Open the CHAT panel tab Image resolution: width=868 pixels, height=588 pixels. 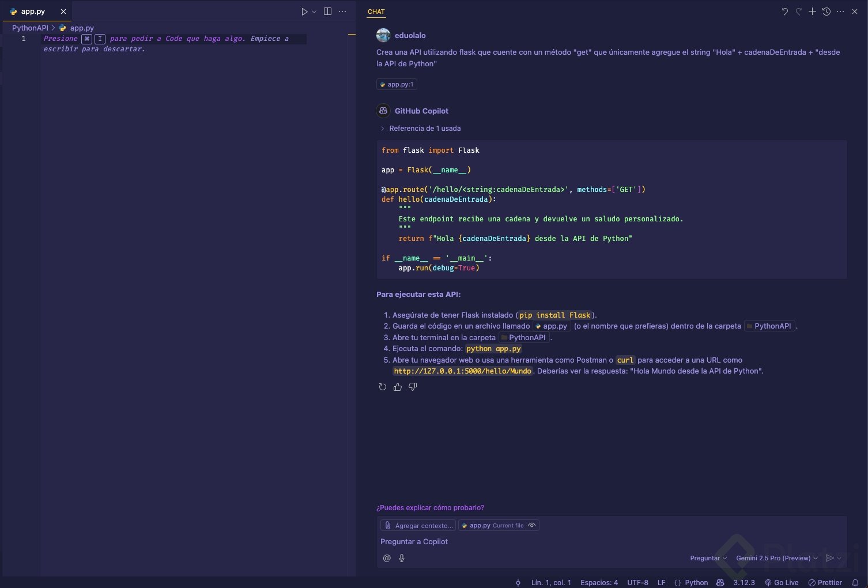click(x=376, y=12)
